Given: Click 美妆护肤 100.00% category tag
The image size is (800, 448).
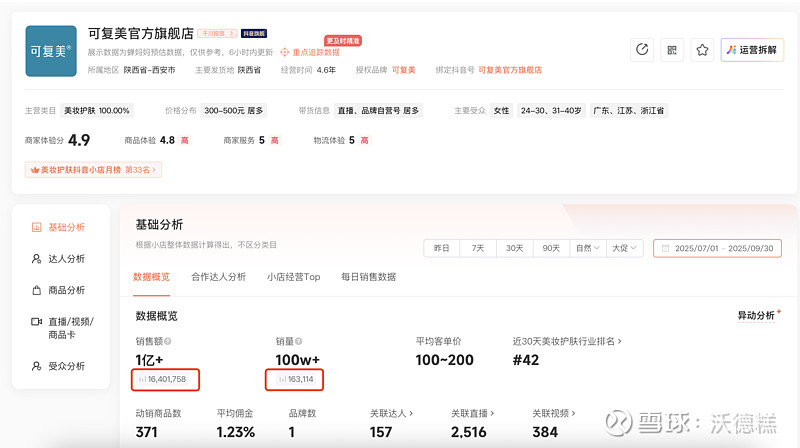Looking at the screenshot, I should coord(97,110).
